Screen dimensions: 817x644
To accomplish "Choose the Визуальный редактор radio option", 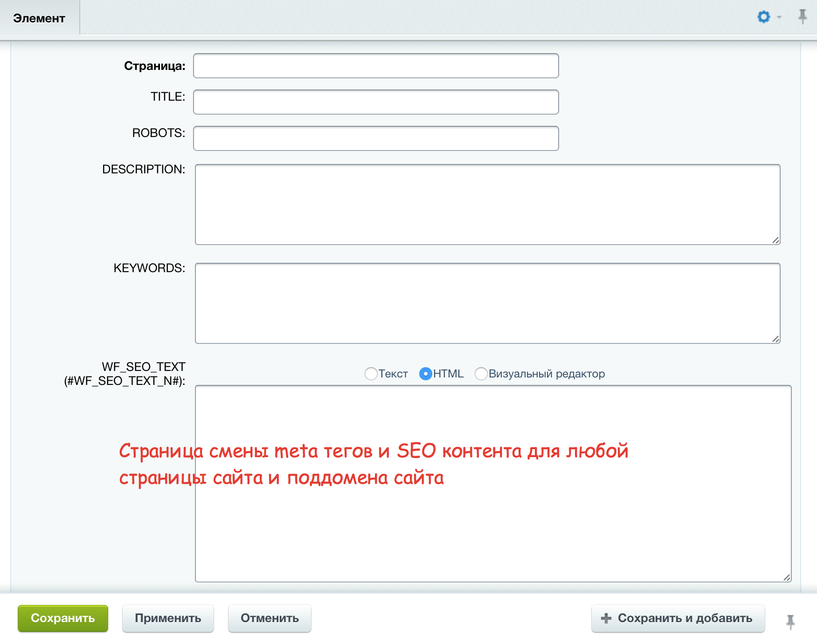I will coord(481,374).
